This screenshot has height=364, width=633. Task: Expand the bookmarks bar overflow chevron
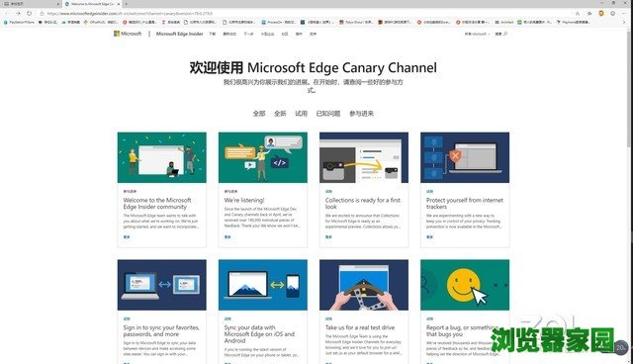(x=624, y=22)
